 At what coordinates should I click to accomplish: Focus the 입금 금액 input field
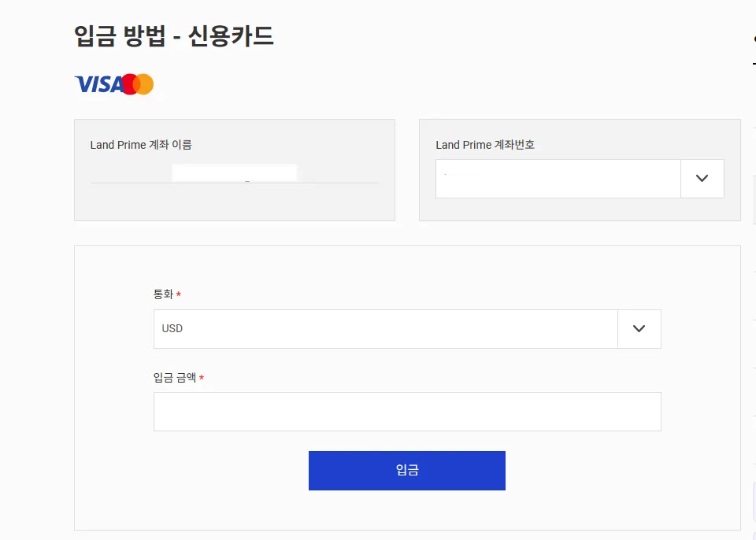[x=407, y=412]
